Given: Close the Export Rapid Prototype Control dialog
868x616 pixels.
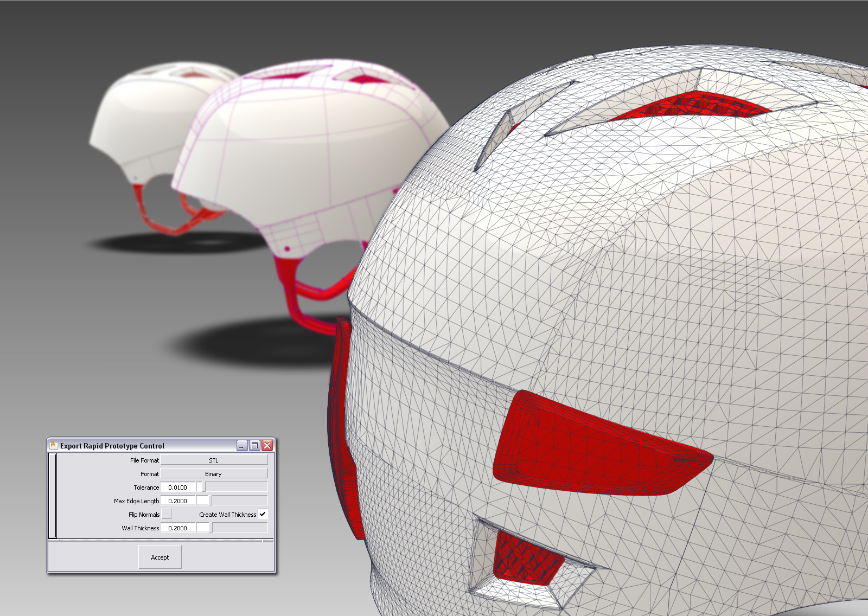Looking at the screenshot, I should click(x=267, y=446).
